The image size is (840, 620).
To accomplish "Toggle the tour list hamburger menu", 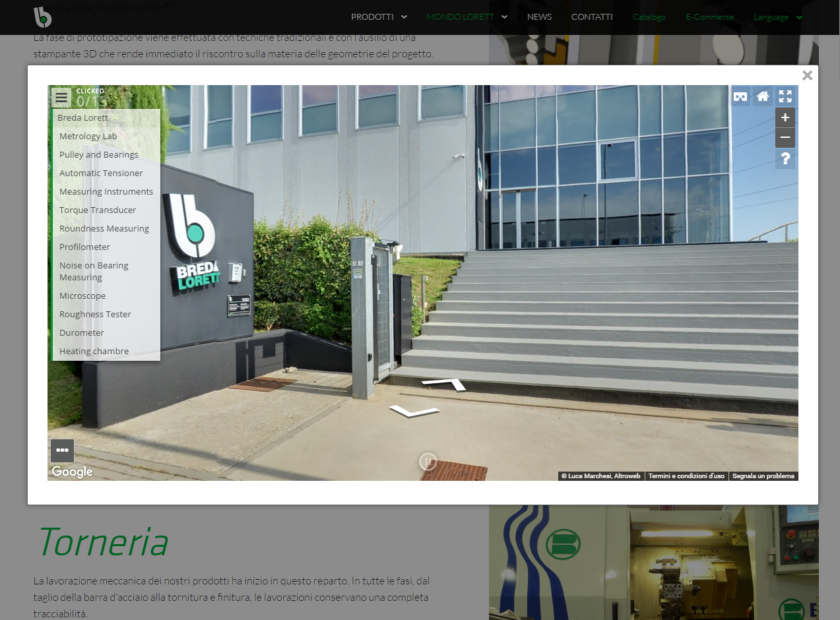I will point(61,98).
